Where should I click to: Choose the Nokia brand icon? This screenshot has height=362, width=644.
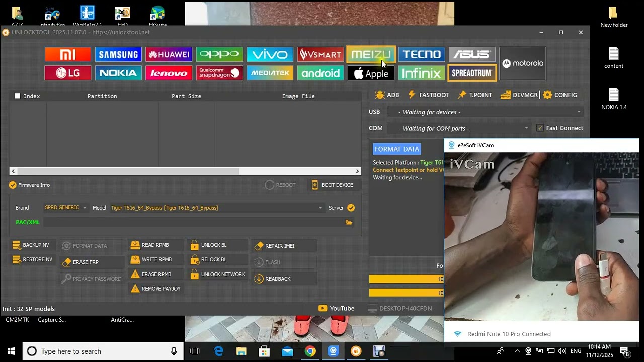118,73
